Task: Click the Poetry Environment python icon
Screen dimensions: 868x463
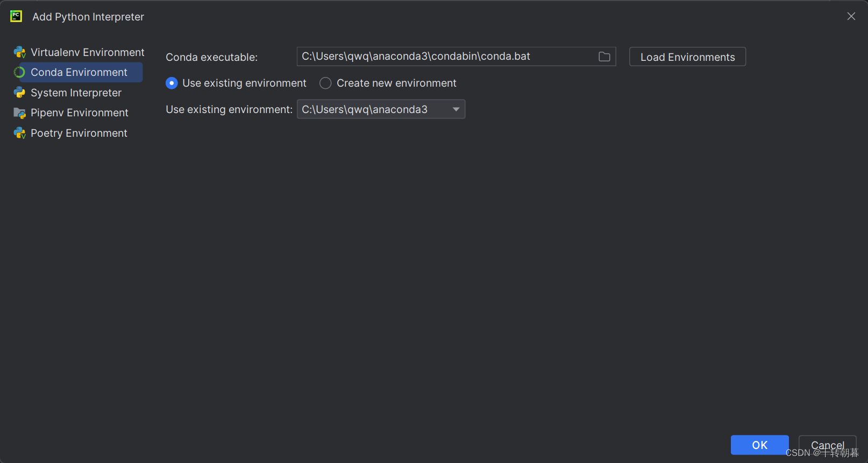Action: 20,133
